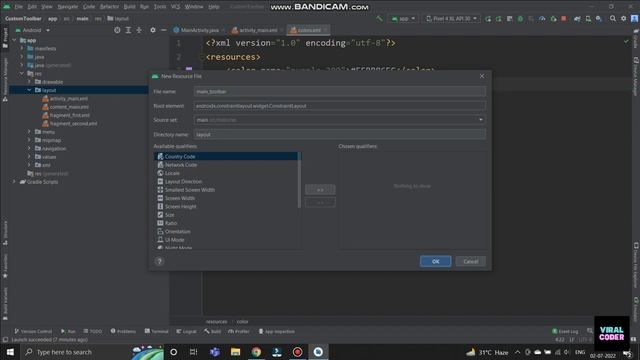Open the Run tool window

tap(68, 331)
